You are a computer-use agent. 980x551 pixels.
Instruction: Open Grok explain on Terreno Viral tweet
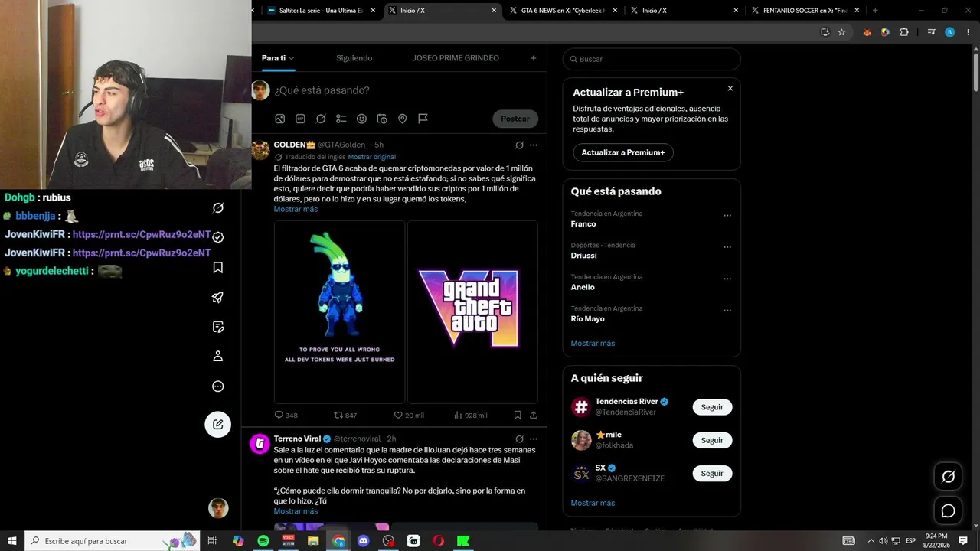[x=519, y=439]
